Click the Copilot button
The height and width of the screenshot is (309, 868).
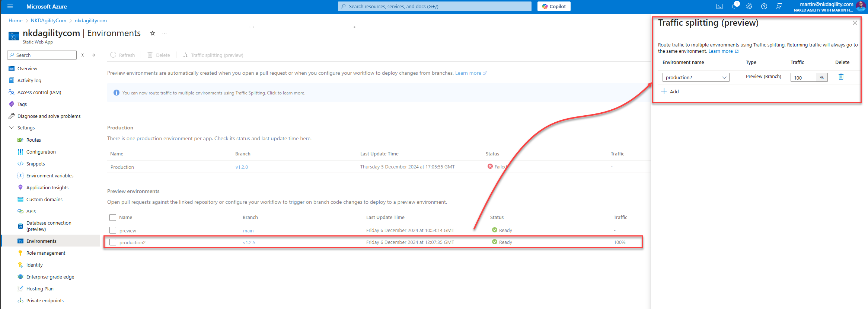(x=554, y=6)
